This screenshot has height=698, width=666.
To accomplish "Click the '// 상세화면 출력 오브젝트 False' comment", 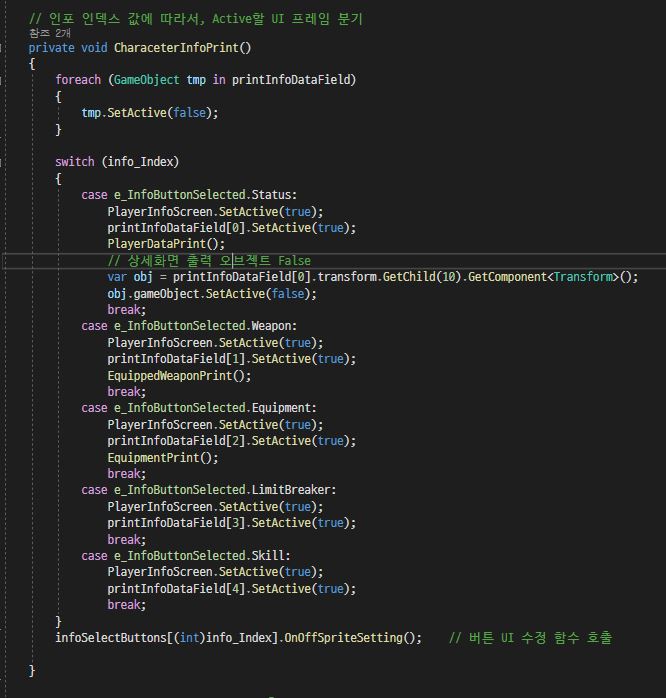I will pyautogui.click(x=209, y=260).
